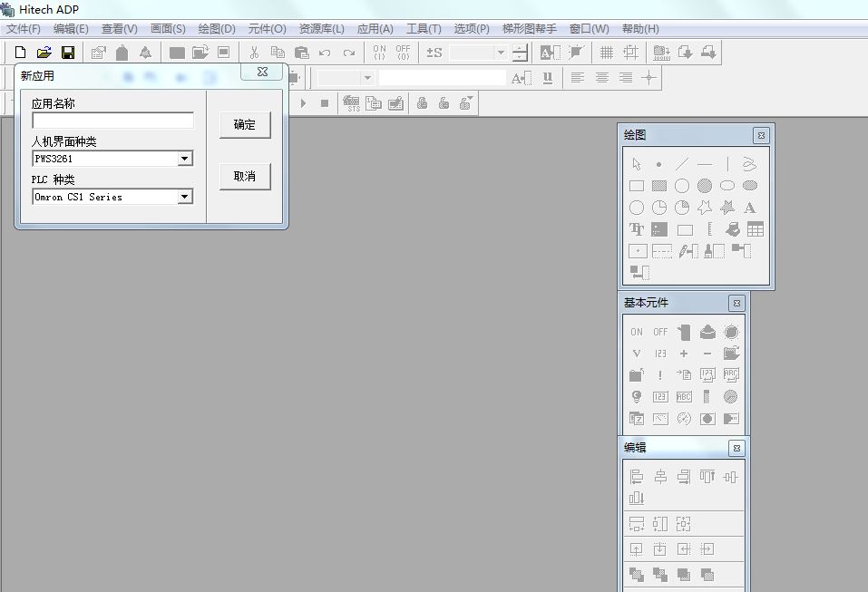Click the Save floppy disk icon
Viewport: 868px width, 592px height.
point(67,53)
